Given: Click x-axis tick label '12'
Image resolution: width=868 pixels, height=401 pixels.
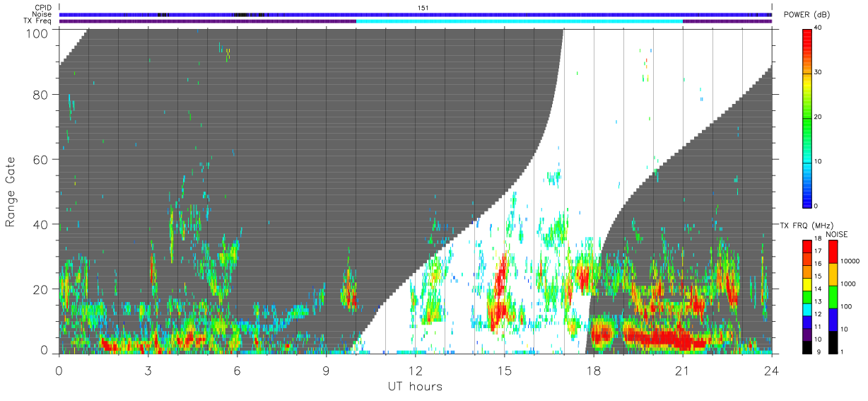Looking at the screenshot, I should click(x=415, y=371).
